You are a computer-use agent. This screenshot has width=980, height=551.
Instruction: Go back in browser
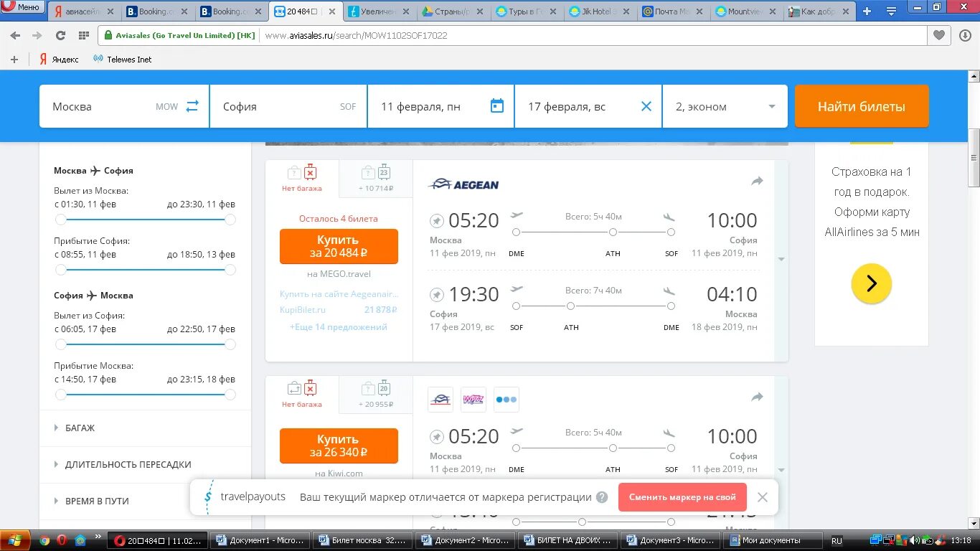tap(16, 35)
